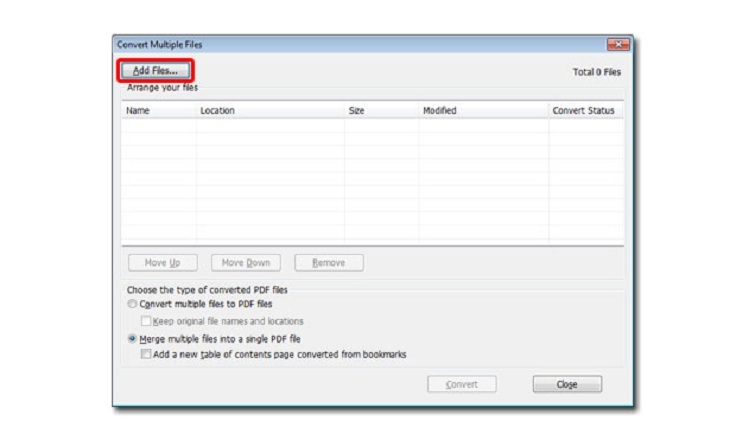Image resolution: width=755 pixels, height=447 pixels.
Task: Enable Keep original file names and locations
Action: 147,321
